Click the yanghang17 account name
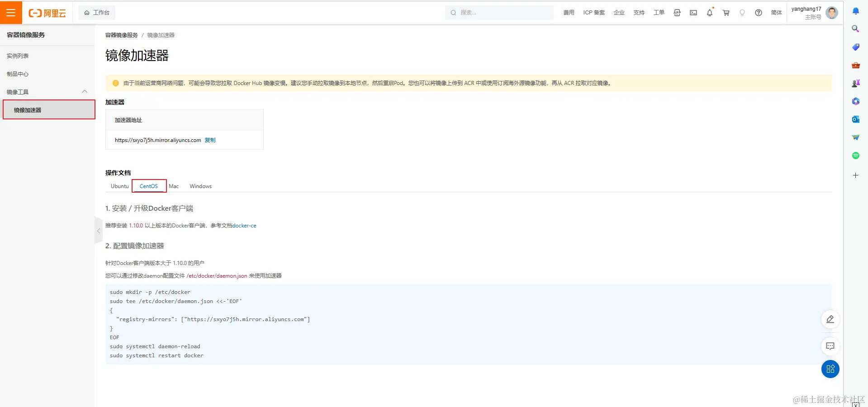This screenshot has width=868, height=407. pos(806,9)
